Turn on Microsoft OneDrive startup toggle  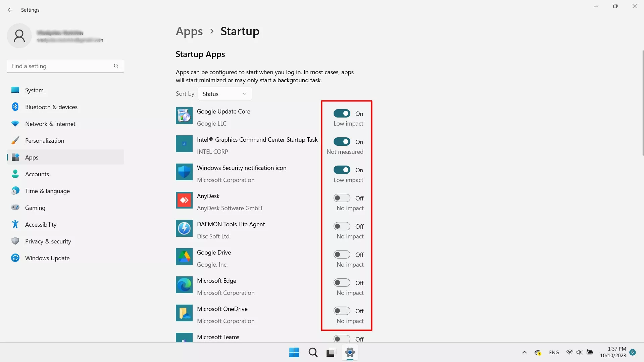tap(342, 311)
